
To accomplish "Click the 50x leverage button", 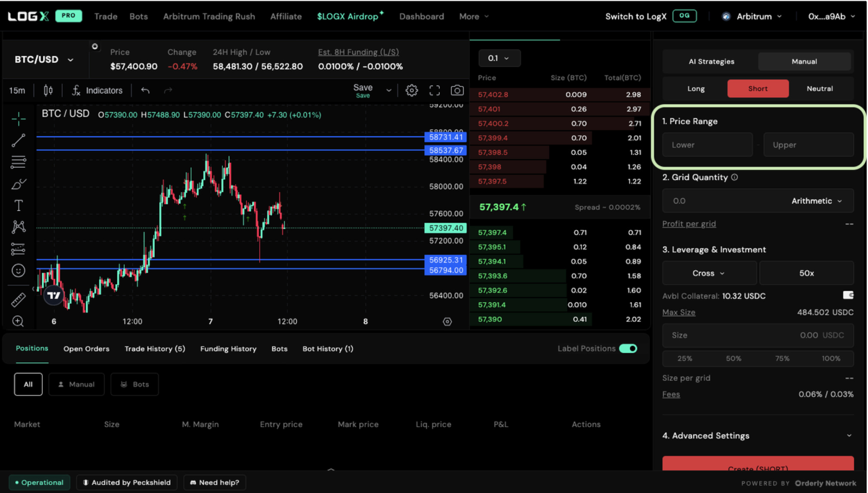I will 806,273.
